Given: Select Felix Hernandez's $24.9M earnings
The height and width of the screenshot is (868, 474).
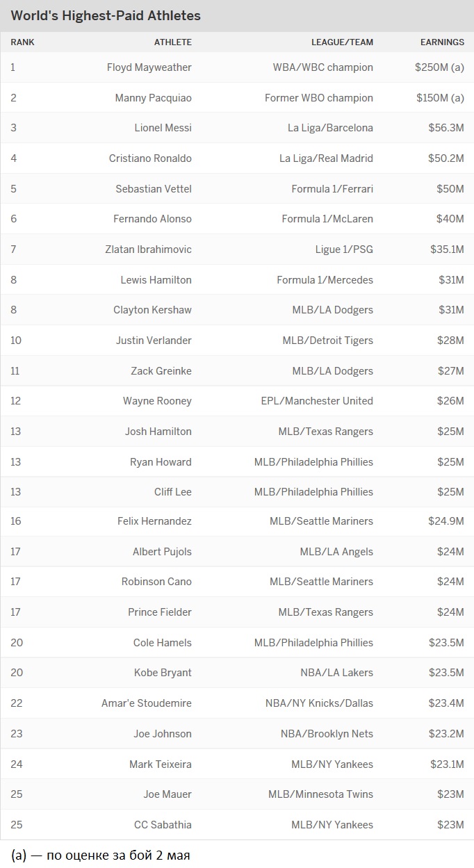Looking at the screenshot, I should click(x=446, y=521).
